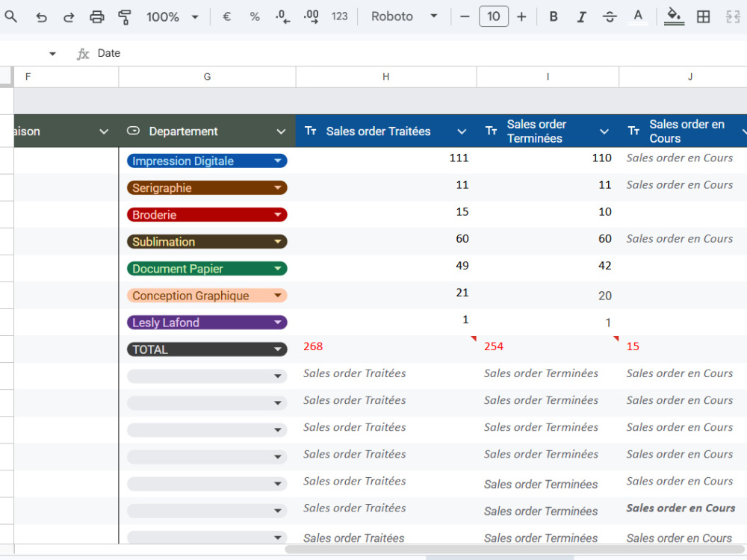Open more number formats (123)

point(339,16)
